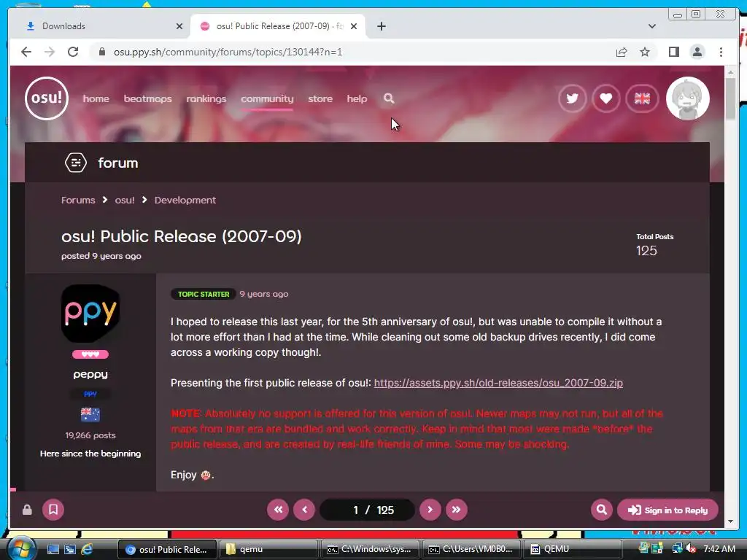This screenshot has height=560, width=747.
Task: Click scrollbar down arrow
Action: (x=730, y=521)
